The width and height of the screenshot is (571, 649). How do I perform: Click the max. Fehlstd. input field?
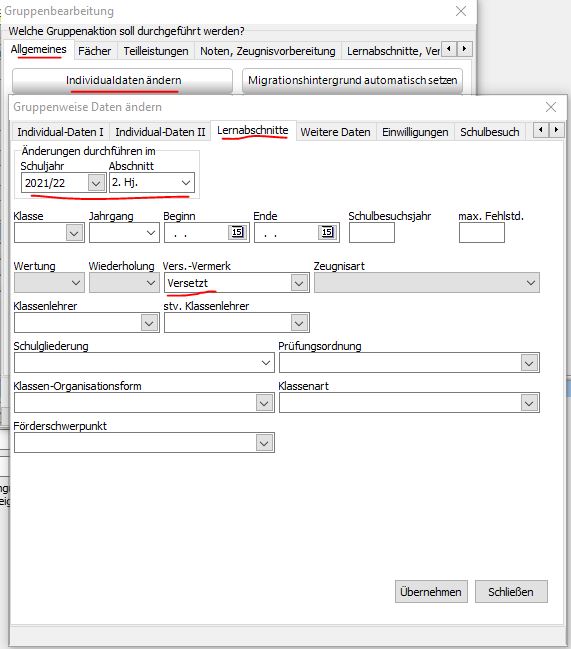(x=482, y=233)
